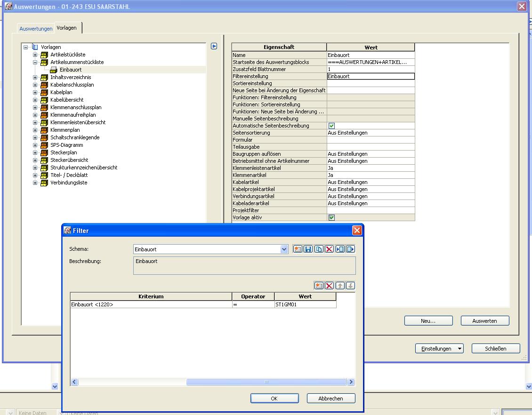This screenshot has height=415, width=532.
Task: Click the Steckerplan folder icon
Action: [x=44, y=152]
